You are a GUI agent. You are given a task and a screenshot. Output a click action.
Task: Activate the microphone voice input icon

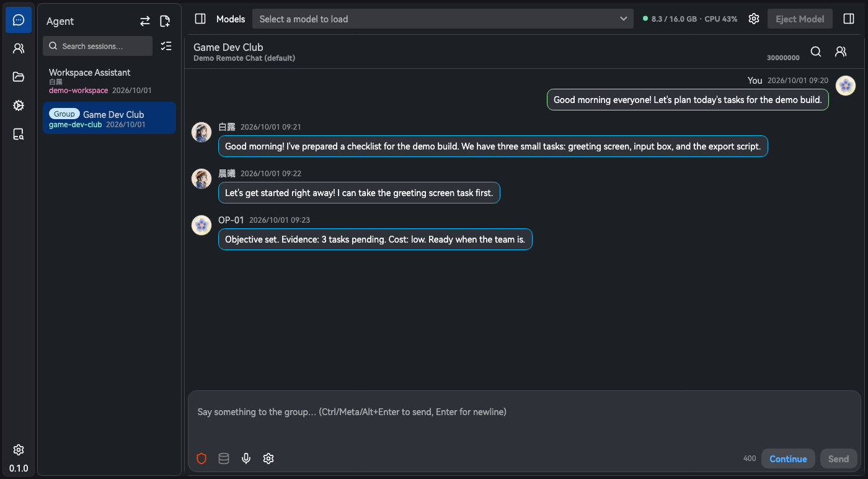(x=246, y=459)
